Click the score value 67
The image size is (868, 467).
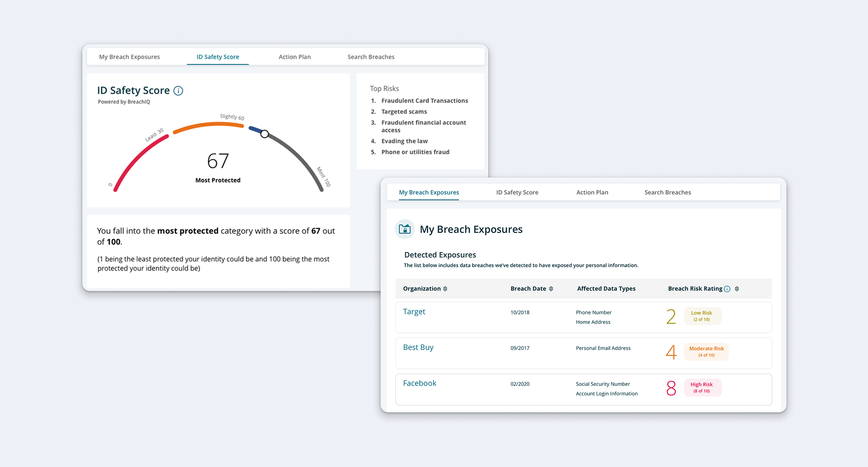pyautogui.click(x=218, y=161)
